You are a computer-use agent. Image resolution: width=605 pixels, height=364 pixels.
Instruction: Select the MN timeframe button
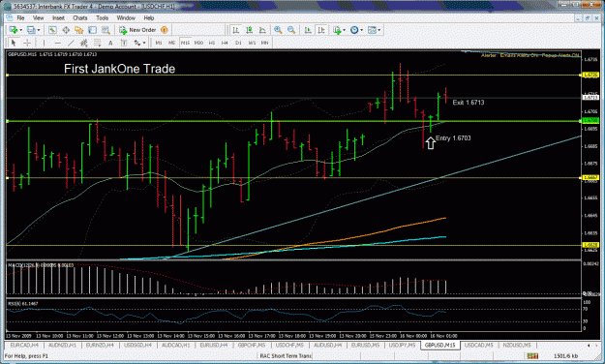[264, 43]
